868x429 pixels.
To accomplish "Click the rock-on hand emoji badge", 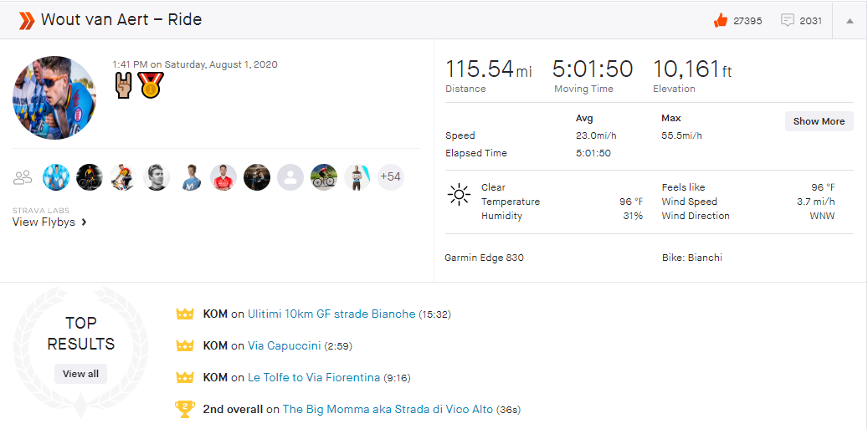I will click(x=124, y=84).
